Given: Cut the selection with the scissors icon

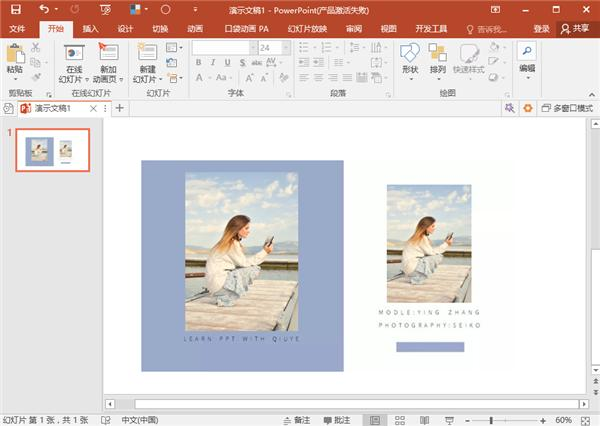Looking at the screenshot, I should click(x=36, y=47).
